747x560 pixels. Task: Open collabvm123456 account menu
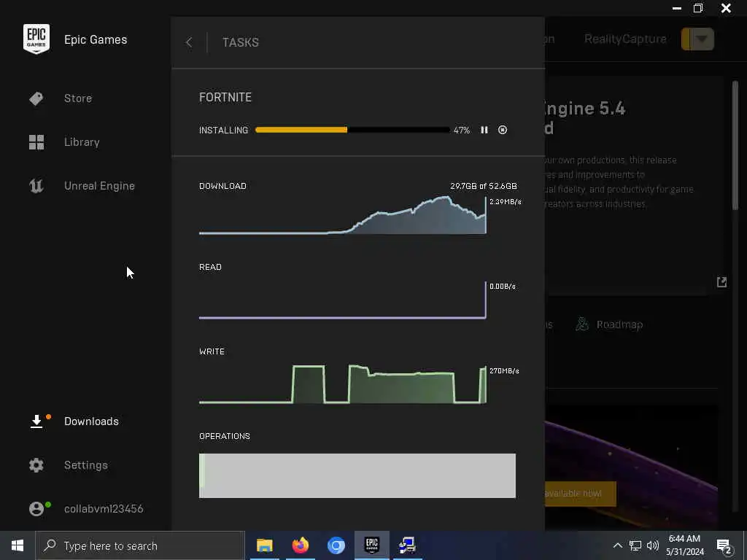tap(104, 508)
